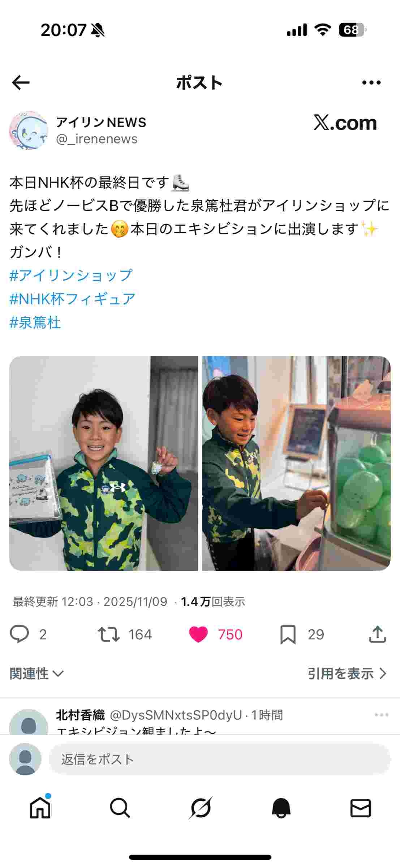
Task: View the left photo with keychain
Action: pos(103,463)
